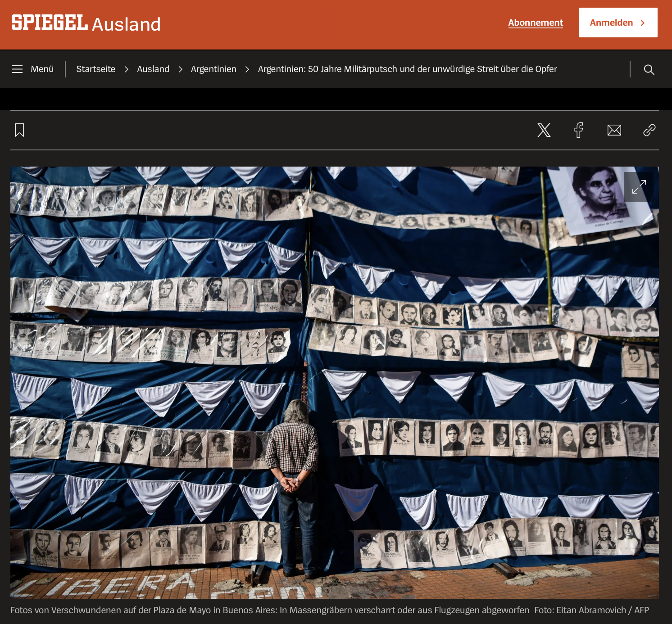This screenshot has width=672, height=624.
Task: Copy article link with chain icon
Action: (649, 130)
